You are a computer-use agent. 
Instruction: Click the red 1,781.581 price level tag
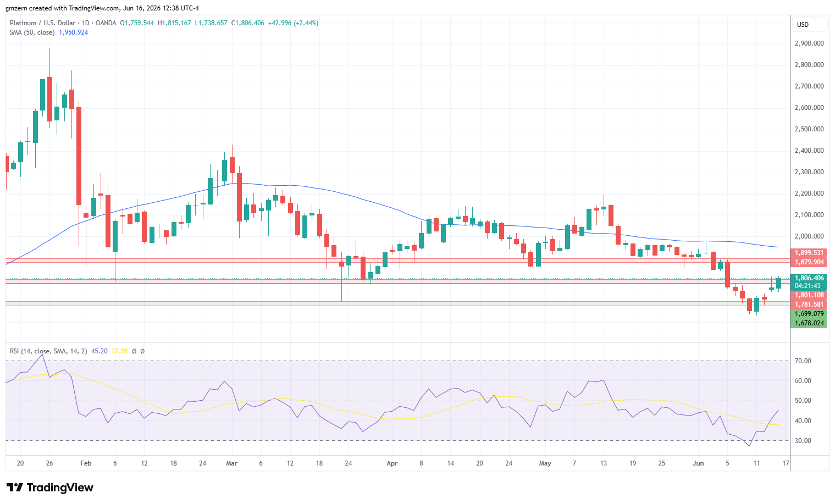tap(809, 304)
